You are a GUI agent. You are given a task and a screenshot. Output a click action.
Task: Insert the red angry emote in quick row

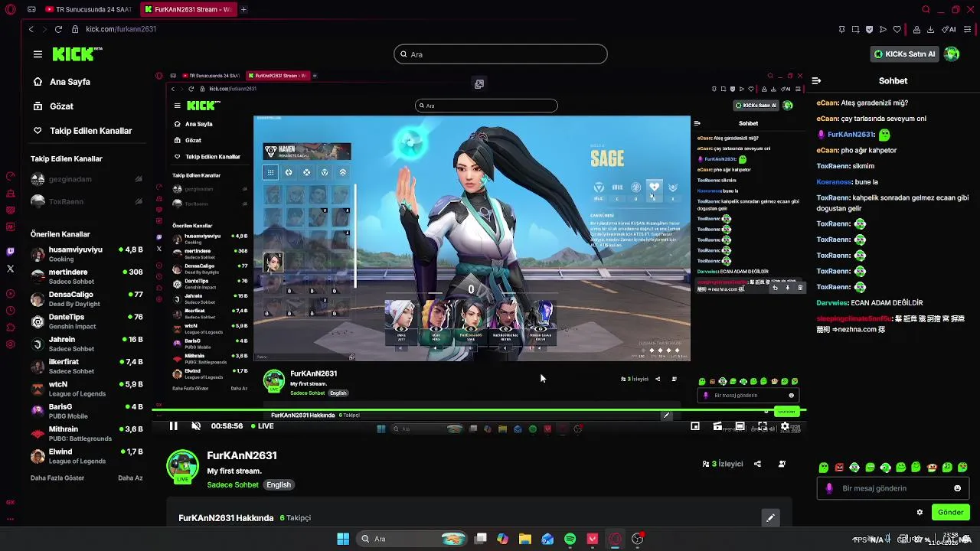click(839, 467)
